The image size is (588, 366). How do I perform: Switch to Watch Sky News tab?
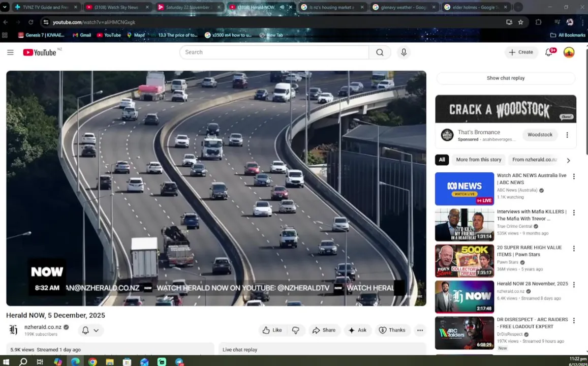point(117,7)
